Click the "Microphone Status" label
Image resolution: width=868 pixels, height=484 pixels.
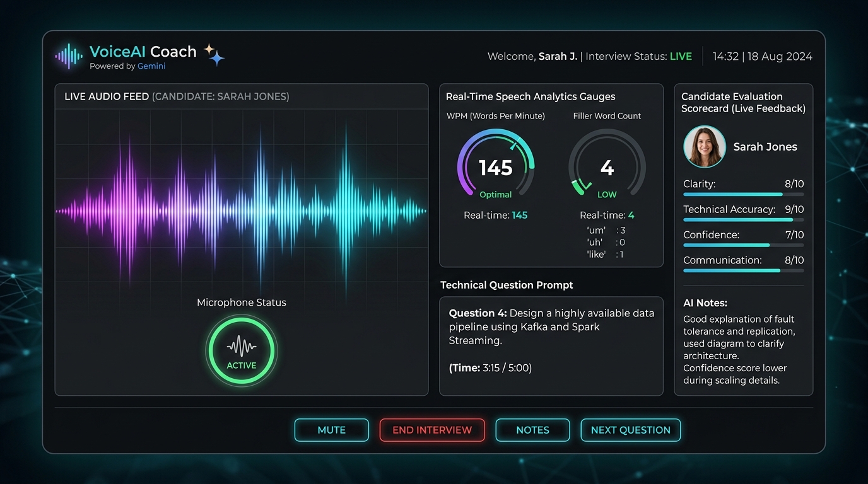pyautogui.click(x=242, y=302)
